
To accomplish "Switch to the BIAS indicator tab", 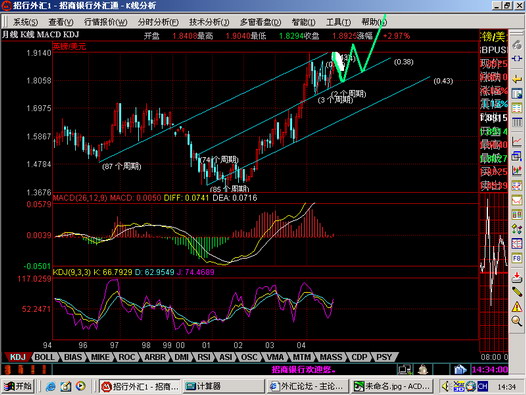I will click(73, 357).
